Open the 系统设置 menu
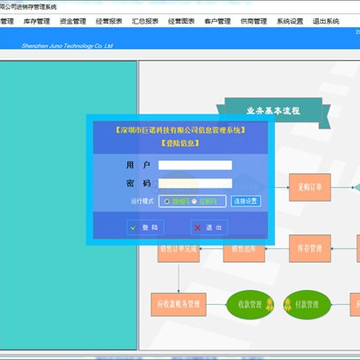 (290, 21)
